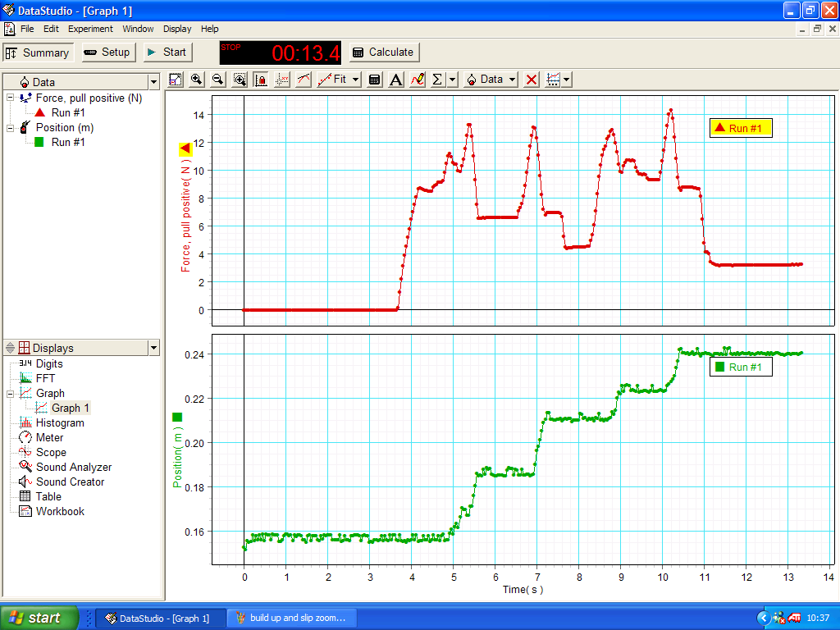Click the Displays panel resize grip icon
This screenshot has height=630, width=840.
click(10, 348)
